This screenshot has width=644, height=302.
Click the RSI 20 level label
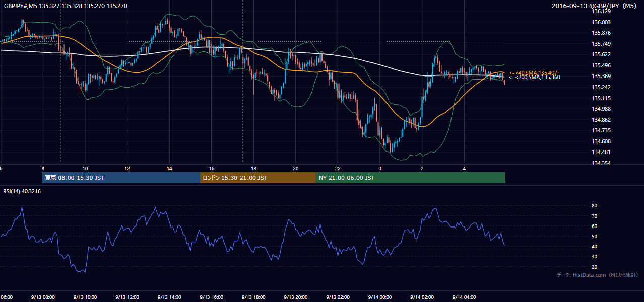tap(595, 267)
